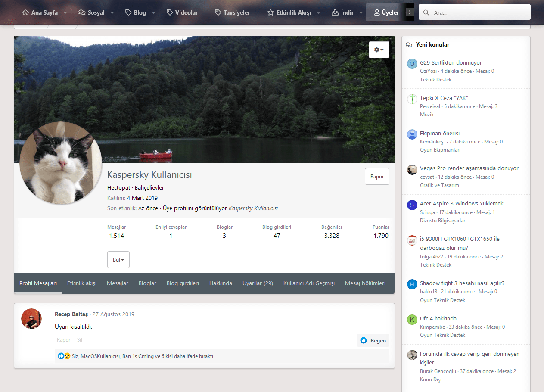
Task: Select the Üyeler navigation tab
Action: (x=386, y=12)
